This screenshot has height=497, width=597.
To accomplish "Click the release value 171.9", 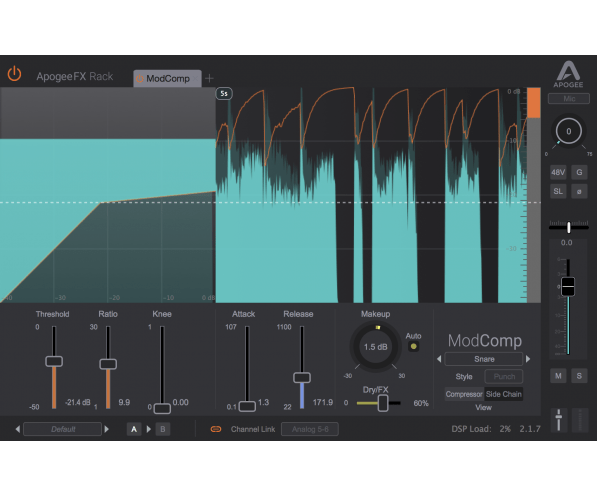I will [x=323, y=402].
